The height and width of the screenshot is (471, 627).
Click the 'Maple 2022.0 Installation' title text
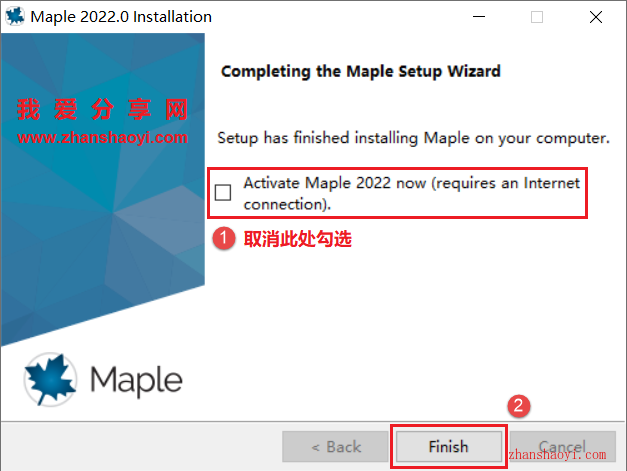121,17
